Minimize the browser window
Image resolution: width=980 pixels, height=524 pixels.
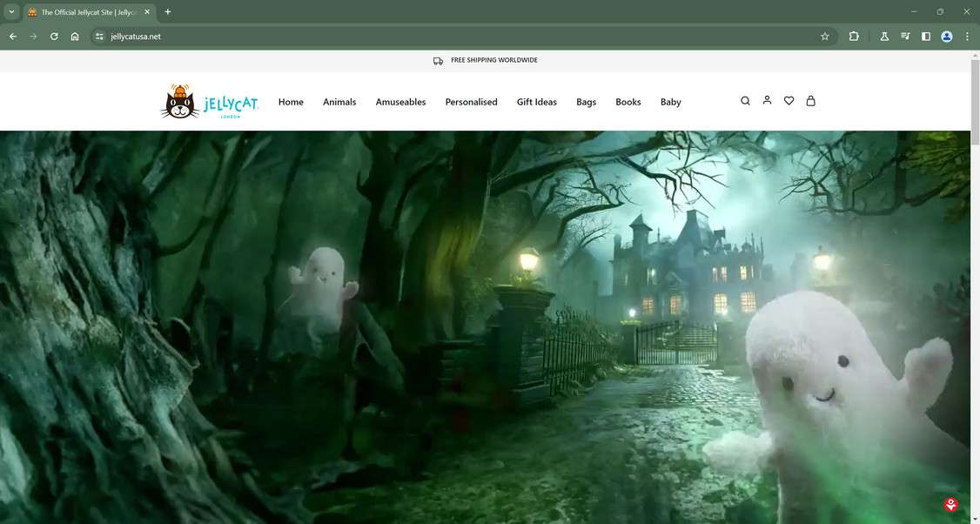point(914,12)
